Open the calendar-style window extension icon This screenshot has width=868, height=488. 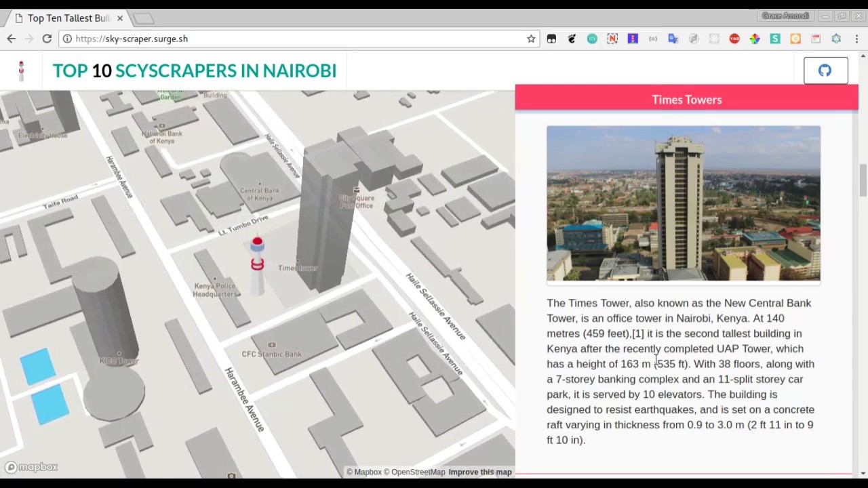click(x=816, y=39)
